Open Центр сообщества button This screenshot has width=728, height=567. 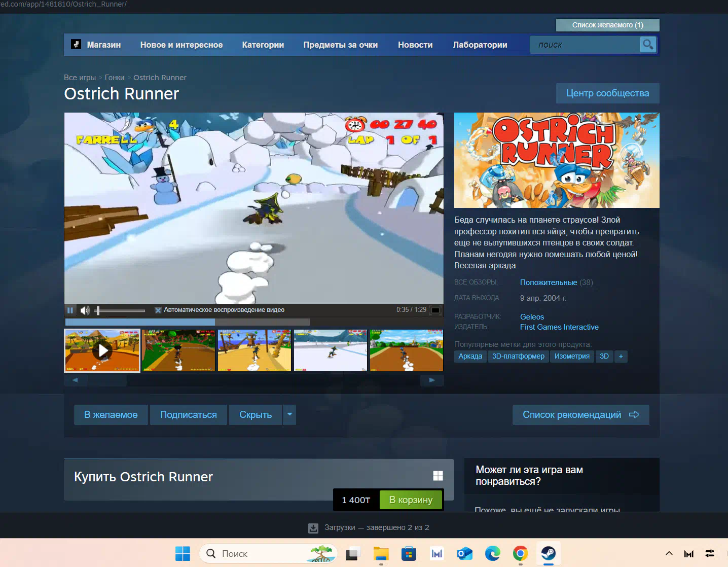click(x=608, y=93)
